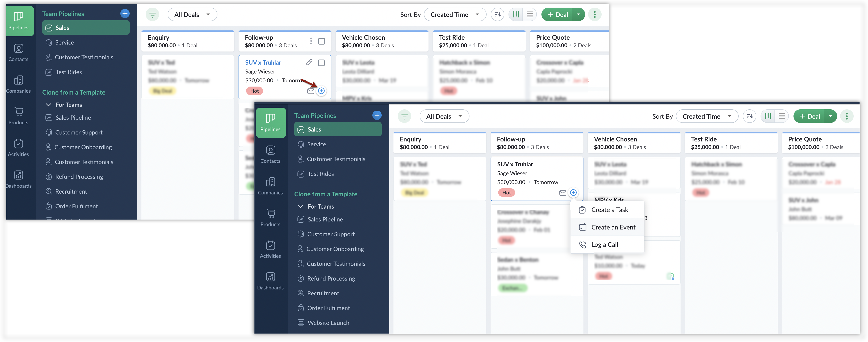Click the filter icon in the foreground window toolbar
This screenshot has width=868, height=342.
[x=404, y=117]
